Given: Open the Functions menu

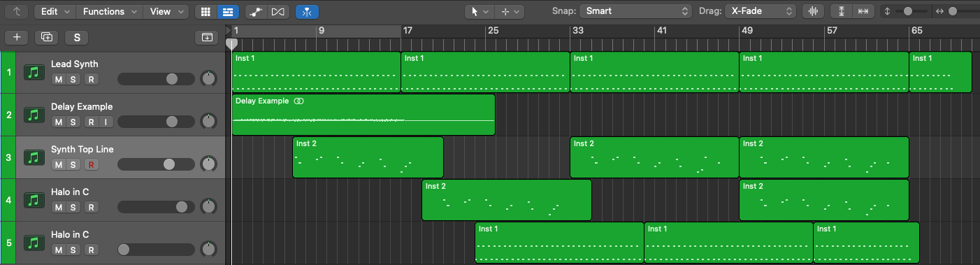Looking at the screenshot, I should click(109, 11).
